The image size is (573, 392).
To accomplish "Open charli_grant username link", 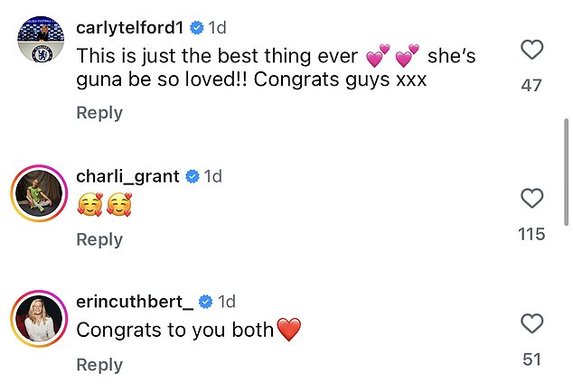I will pos(127,176).
